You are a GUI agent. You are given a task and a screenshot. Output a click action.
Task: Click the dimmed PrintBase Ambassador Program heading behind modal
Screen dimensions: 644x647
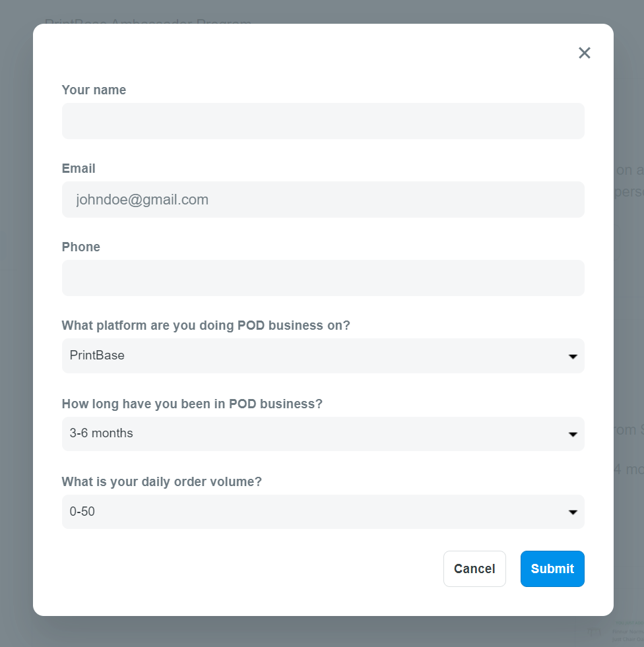[148, 21]
